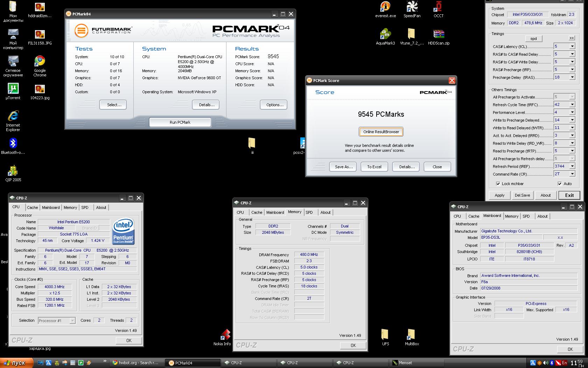Open the RAS# to CAS# Read Delay dropdown
This screenshot has height=368, width=588.
(x=572, y=54)
